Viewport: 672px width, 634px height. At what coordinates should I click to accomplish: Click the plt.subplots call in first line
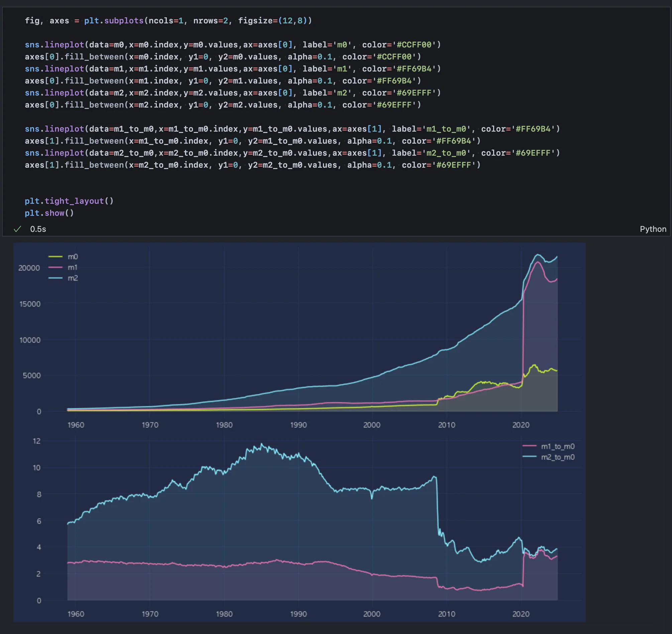click(x=114, y=21)
